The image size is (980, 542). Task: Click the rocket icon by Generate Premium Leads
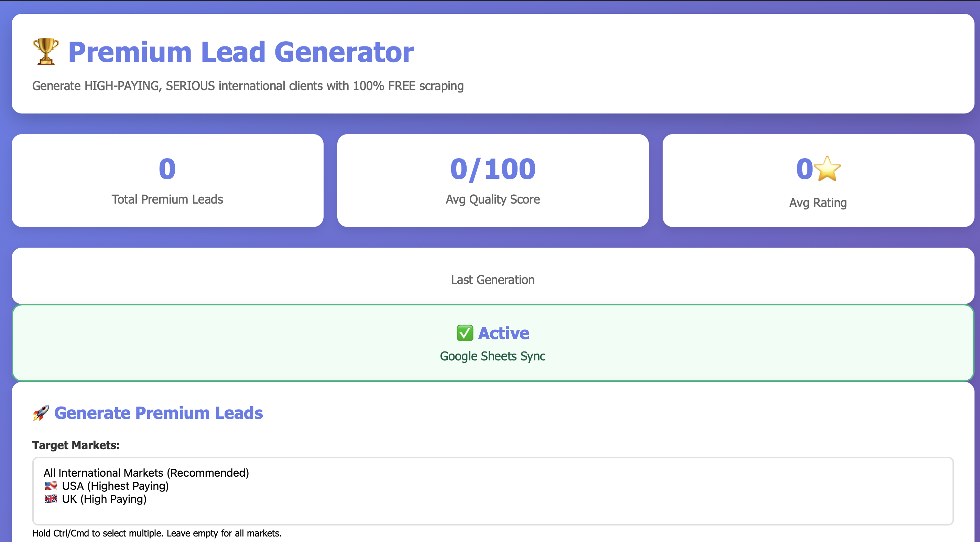pyautogui.click(x=41, y=413)
